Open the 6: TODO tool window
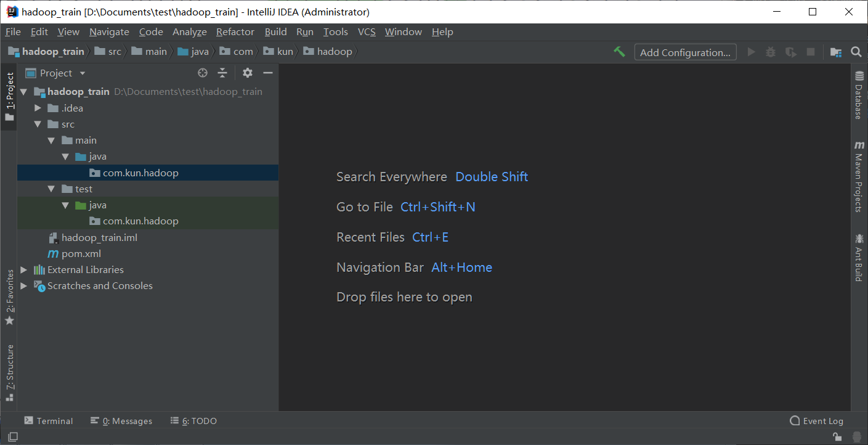This screenshot has width=868, height=445. coord(193,421)
